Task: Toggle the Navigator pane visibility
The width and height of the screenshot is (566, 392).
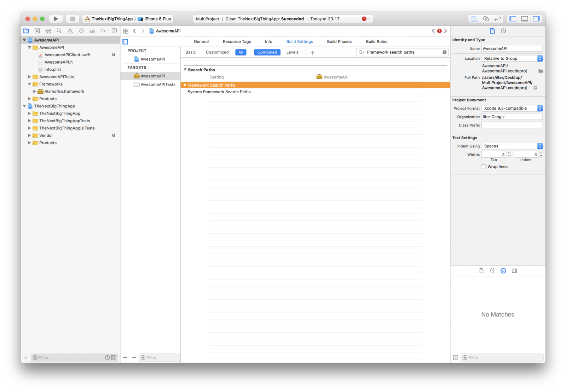Action: pyautogui.click(x=513, y=19)
